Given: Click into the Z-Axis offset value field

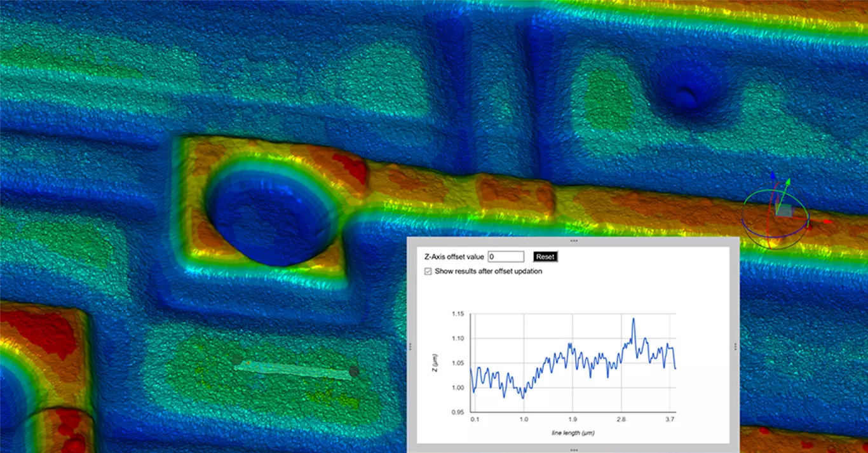Looking at the screenshot, I should click(x=506, y=257).
